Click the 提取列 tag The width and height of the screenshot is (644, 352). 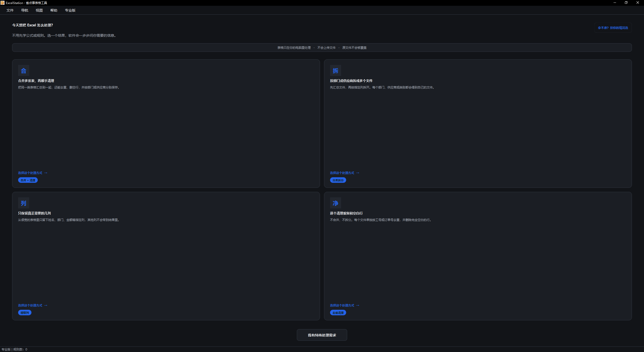pos(25,313)
